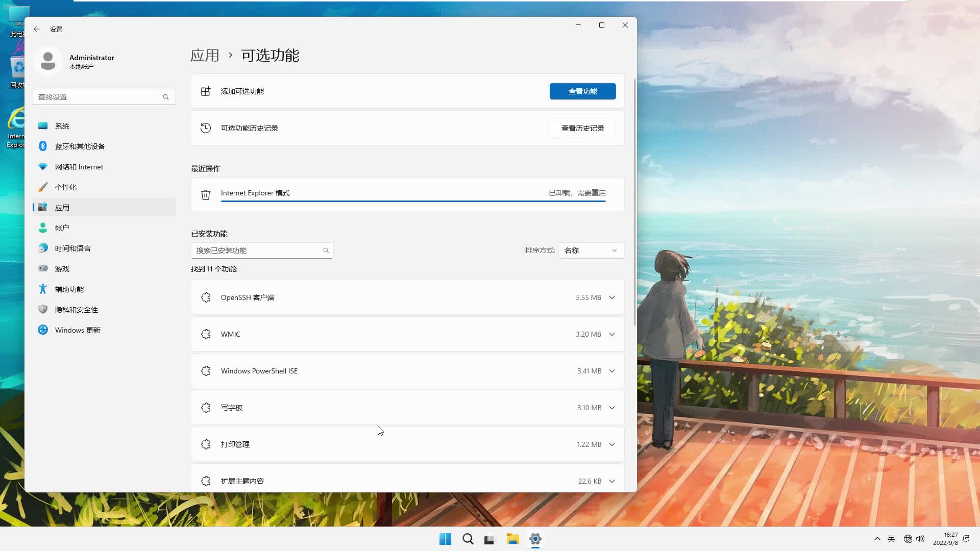Open Task View on the taskbar
Screen dimensions: 980x551
pyautogui.click(x=490, y=539)
